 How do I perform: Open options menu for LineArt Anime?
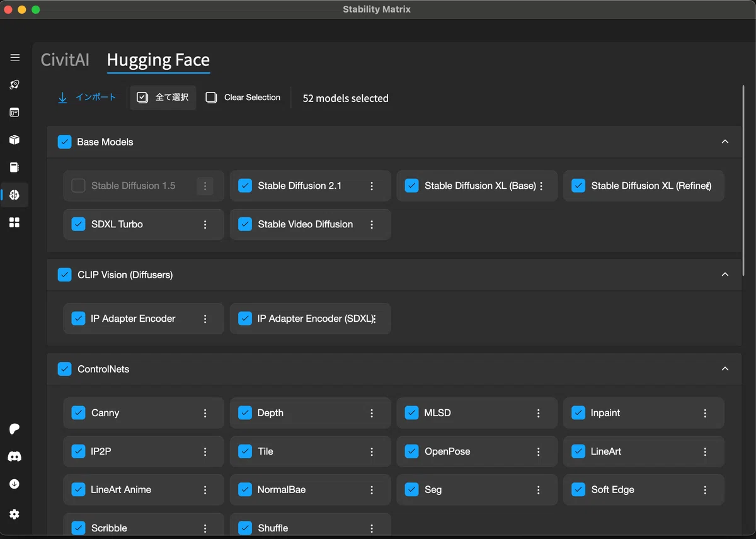(205, 490)
